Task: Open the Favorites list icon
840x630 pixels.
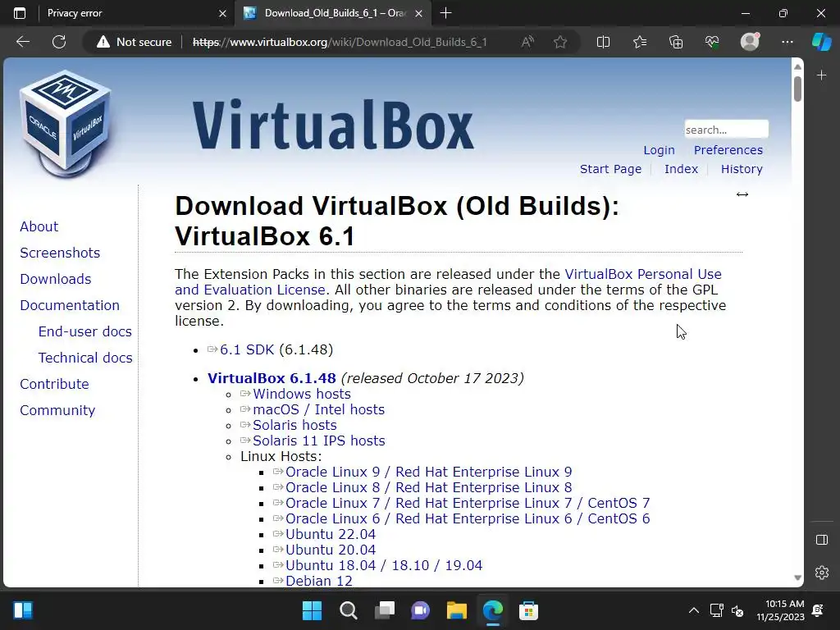Action: [x=640, y=42]
